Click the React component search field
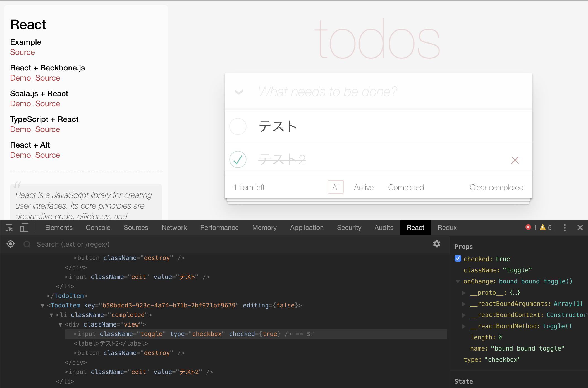The height and width of the screenshot is (388, 588). [73, 244]
